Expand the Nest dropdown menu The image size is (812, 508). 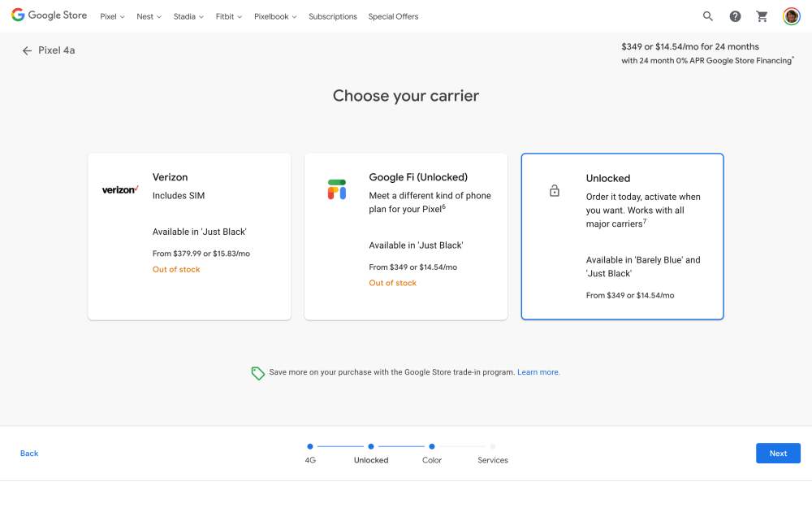tap(149, 16)
